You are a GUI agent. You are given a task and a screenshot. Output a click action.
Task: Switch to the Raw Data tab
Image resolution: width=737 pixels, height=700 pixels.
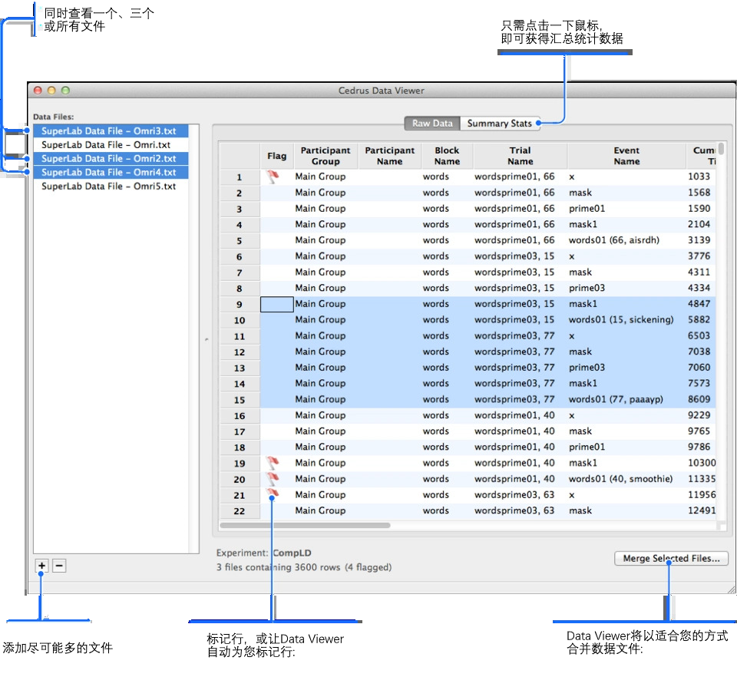(x=432, y=124)
